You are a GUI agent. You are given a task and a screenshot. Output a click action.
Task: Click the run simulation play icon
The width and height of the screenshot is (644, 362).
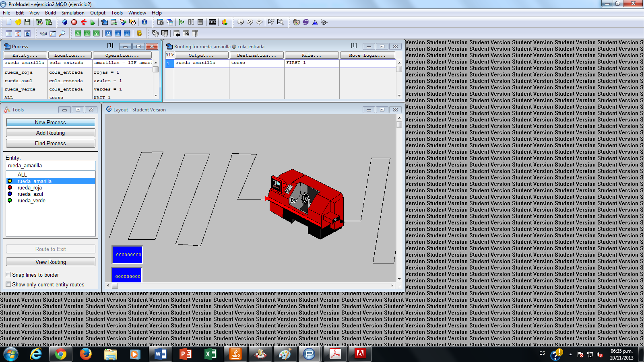point(182,22)
